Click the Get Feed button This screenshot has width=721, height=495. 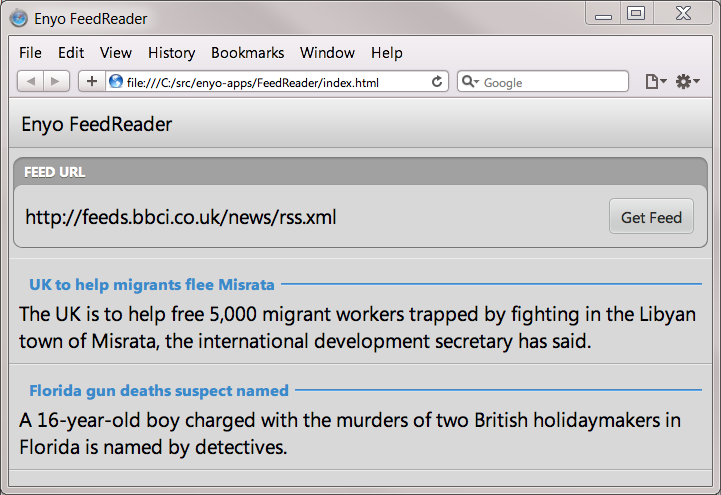click(651, 217)
